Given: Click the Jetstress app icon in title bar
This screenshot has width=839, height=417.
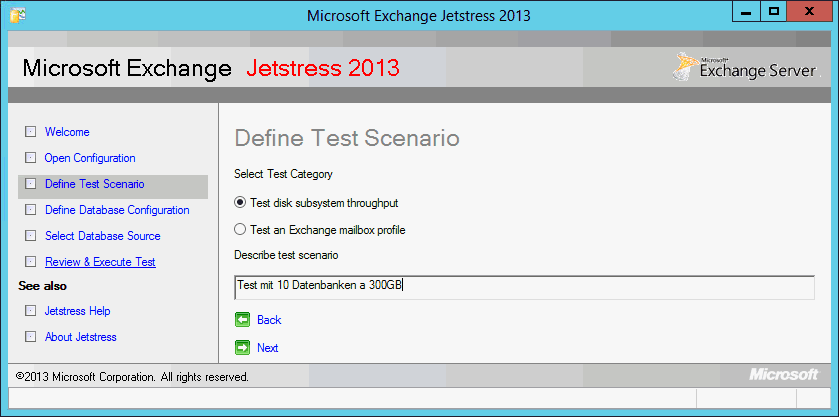Looking at the screenshot, I should coord(18,14).
